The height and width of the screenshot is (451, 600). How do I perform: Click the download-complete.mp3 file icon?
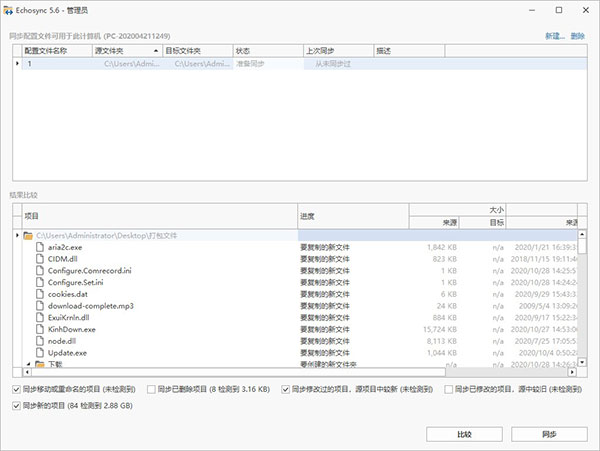(x=41, y=305)
